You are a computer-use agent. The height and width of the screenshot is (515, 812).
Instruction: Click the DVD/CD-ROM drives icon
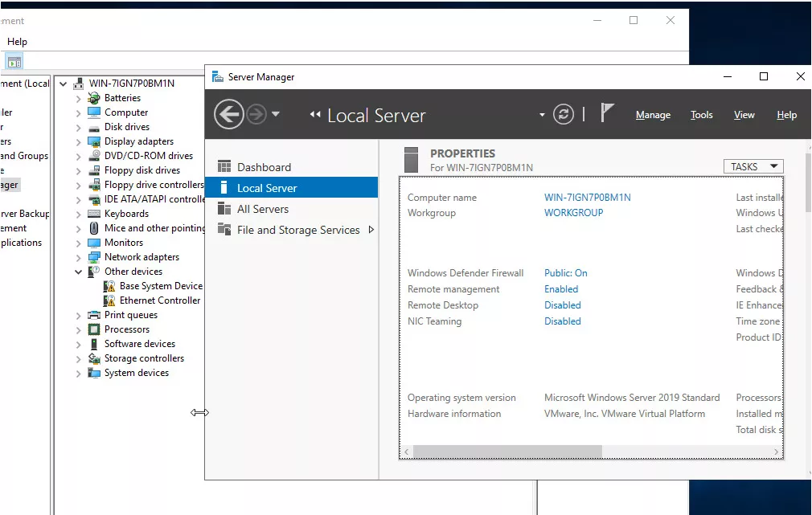(x=94, y=155)
